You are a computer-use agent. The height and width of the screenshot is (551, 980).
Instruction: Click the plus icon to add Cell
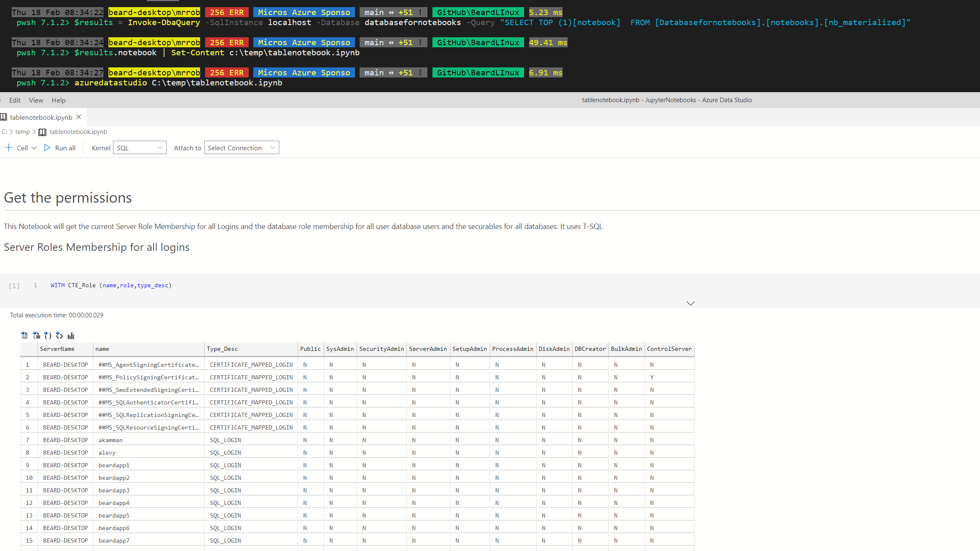pyautogui.click(x=8, y=148)
